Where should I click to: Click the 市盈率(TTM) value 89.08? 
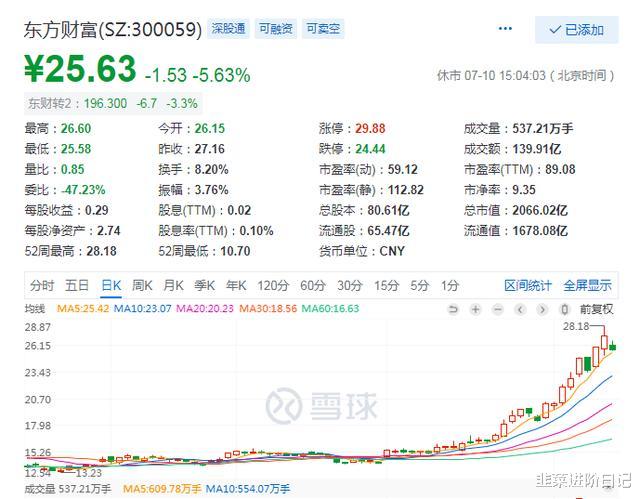[x=560, y=169]
